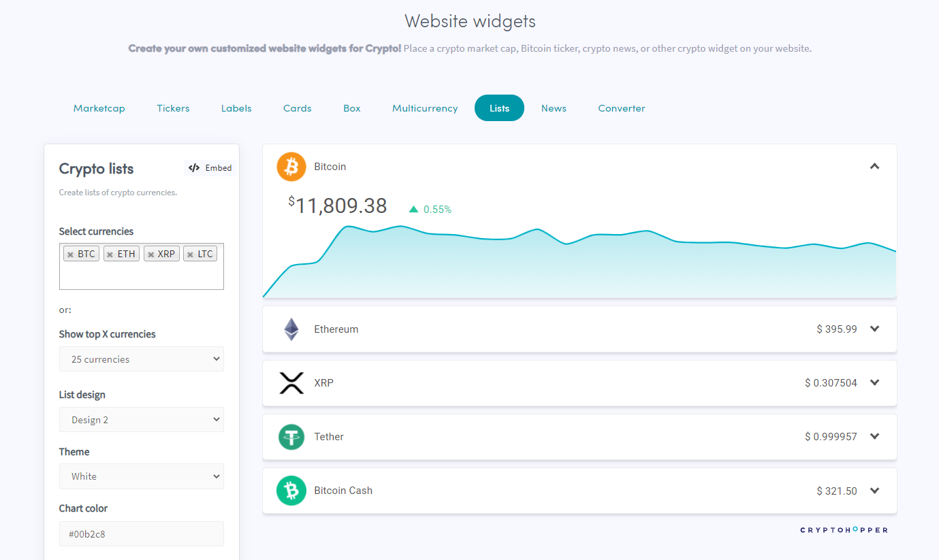Expand the Bitcoin Cash row chevron
Viewport: 939px width, 560px height.
(x=875, y=490)
